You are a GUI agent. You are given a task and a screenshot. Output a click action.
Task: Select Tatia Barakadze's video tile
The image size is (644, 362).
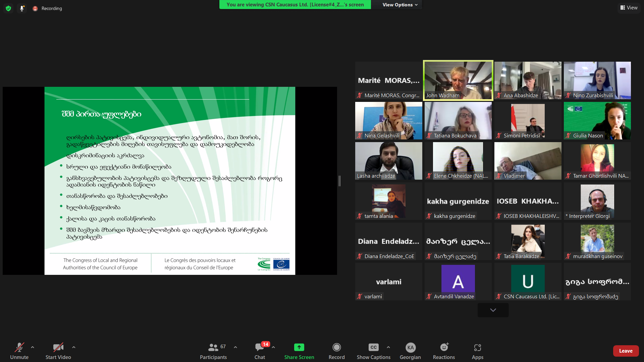pos(528,241)
